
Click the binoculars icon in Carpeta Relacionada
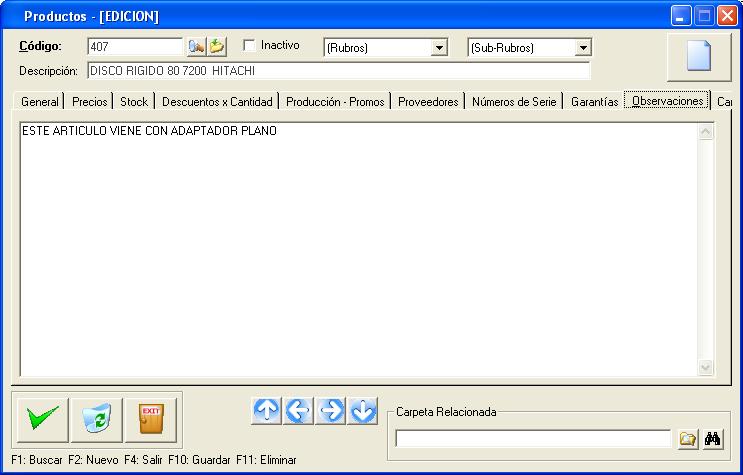(712, 439)
